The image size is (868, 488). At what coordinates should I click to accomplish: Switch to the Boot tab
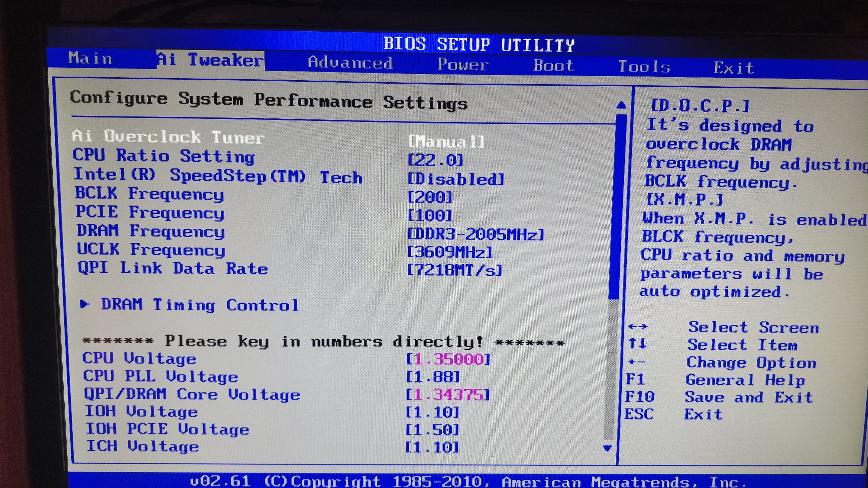point(554,65)
